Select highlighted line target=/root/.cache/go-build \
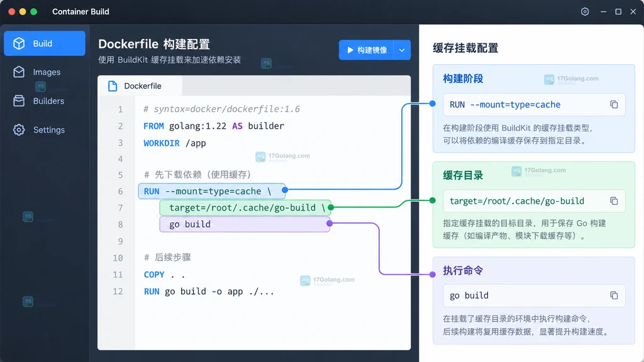The image size is (644, 362). (x=245, y=207)
